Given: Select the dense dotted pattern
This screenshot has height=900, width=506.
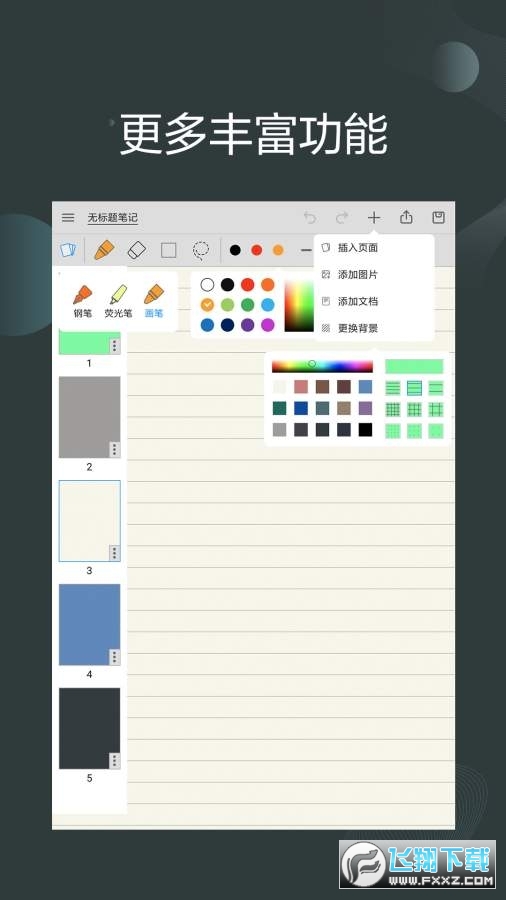Looking at the screenshot, I should pos(393,431).
